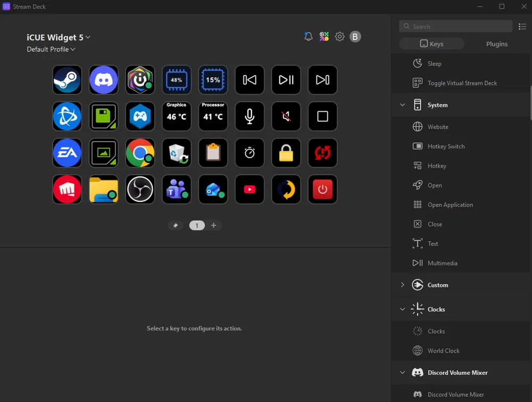The image size is (532, 402).
Task: Select the Outlook key
Action: (213, 190)
